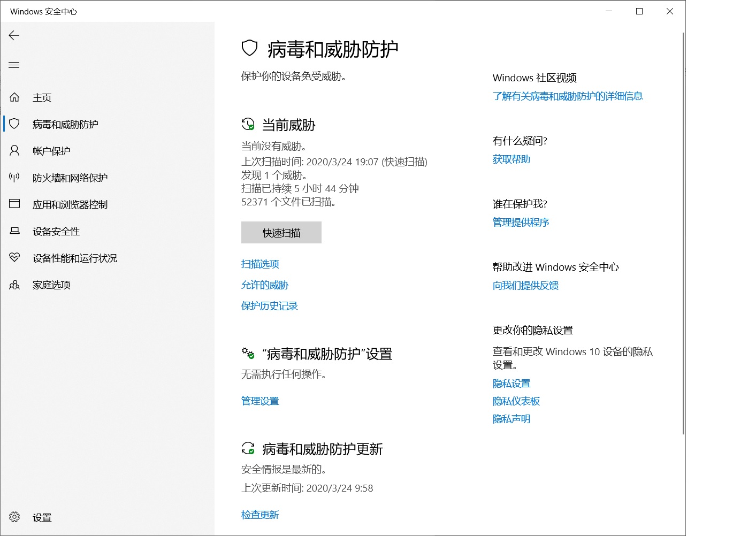Open the 允许的威胁 link
756x536 pixels.
point(265,285)
